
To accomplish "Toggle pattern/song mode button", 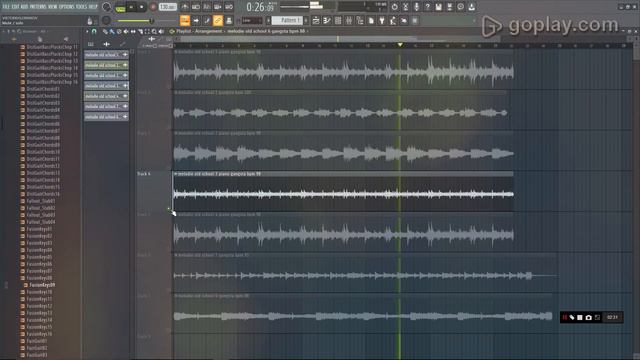I will tap(120, 7).
